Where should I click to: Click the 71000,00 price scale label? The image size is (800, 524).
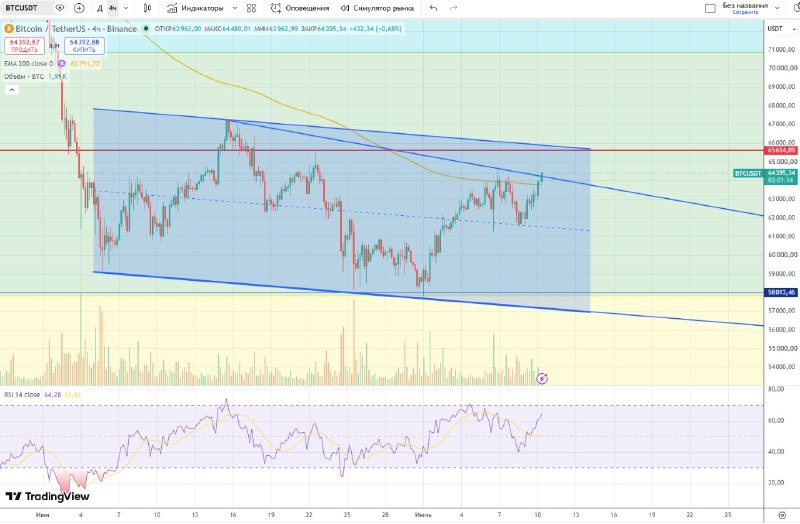pyautogui.click(x=782, y=49)
